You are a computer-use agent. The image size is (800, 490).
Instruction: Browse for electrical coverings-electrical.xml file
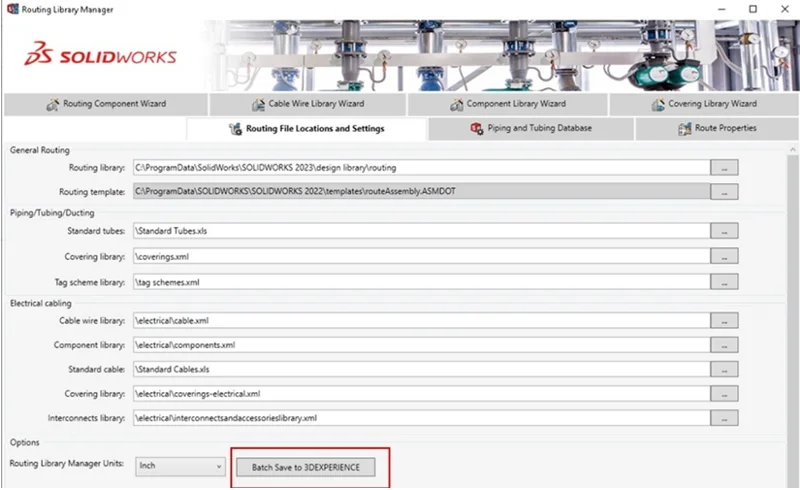click(724, 394)
